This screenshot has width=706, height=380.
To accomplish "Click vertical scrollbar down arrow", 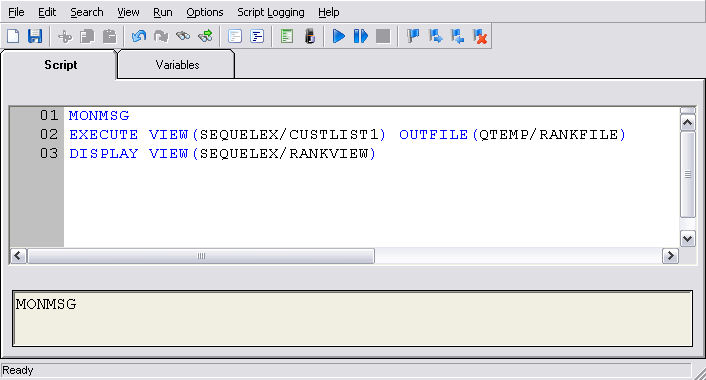I will click(x=688, y=239).
